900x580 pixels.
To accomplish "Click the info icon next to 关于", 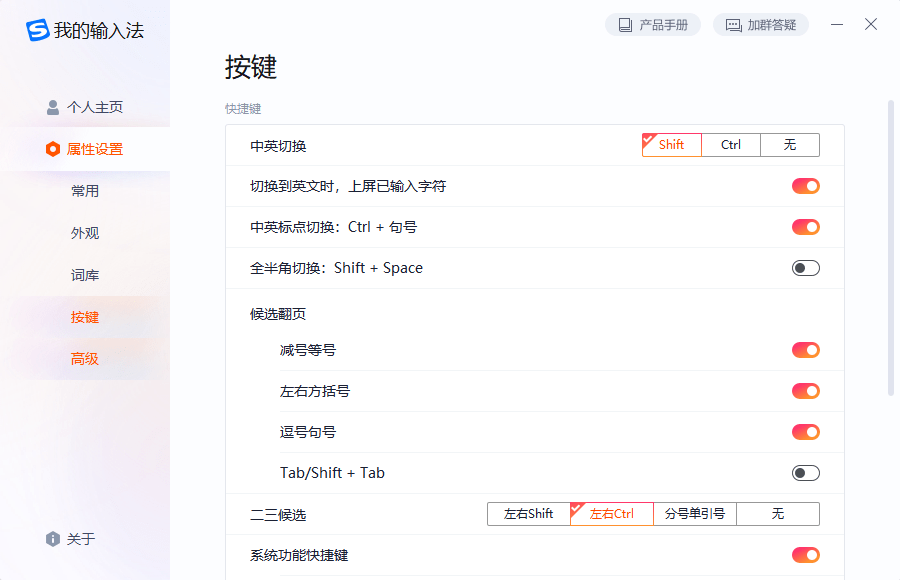I will point(51,538).
